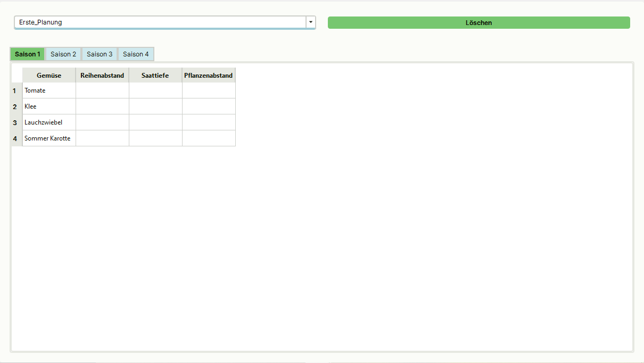Select row header number 4
The width and height of the screenshot is (644, 363).
pos(16,138)
